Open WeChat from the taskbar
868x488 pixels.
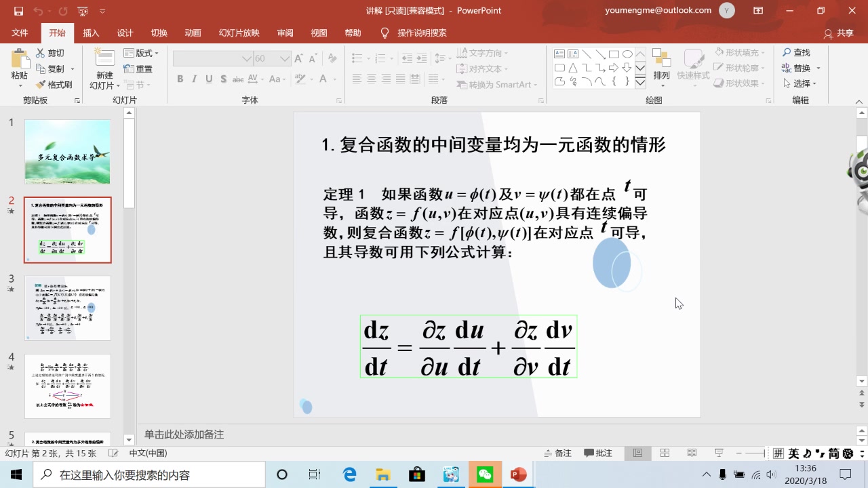coord(484,474)
